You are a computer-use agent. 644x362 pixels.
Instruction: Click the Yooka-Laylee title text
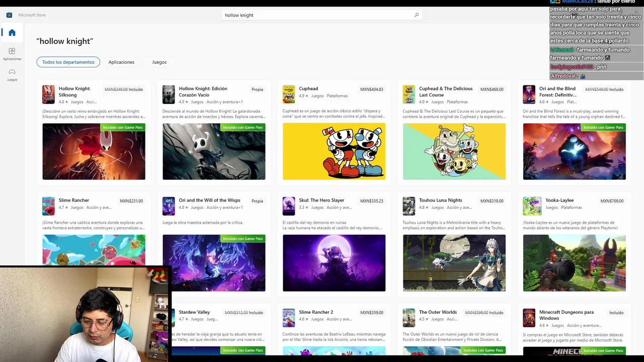[559, 200]
